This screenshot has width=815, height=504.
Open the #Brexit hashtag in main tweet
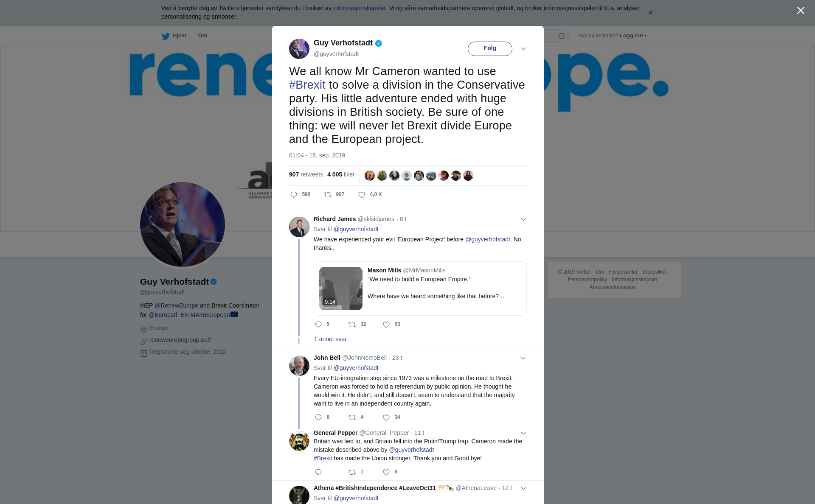307,85
